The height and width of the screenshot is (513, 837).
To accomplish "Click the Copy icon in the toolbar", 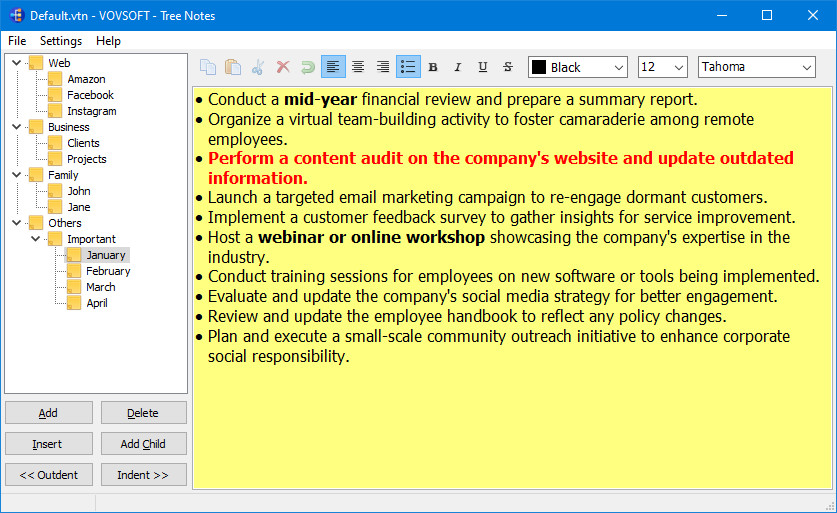I will point(208,67).
